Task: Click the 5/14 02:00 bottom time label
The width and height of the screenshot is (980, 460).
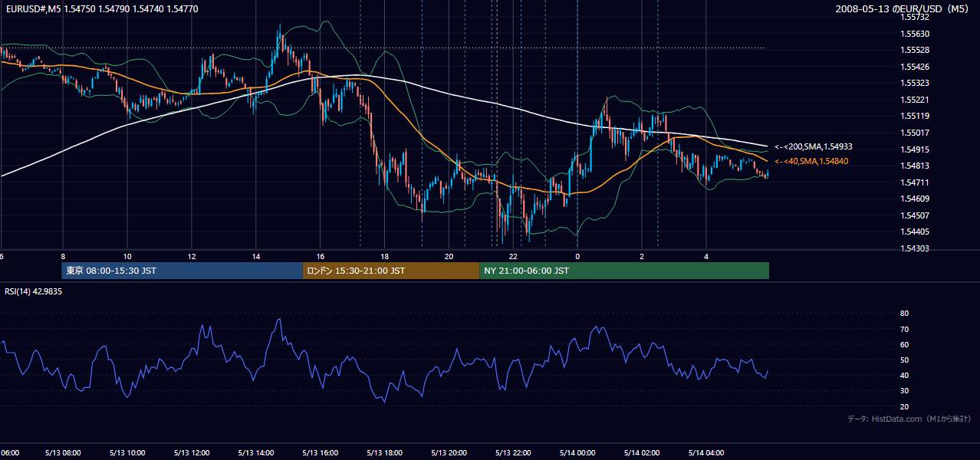Action: [x=643, y=452]
